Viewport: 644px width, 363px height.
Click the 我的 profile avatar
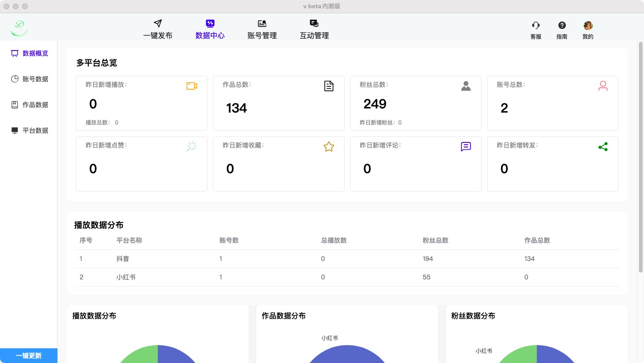(588, 26)
